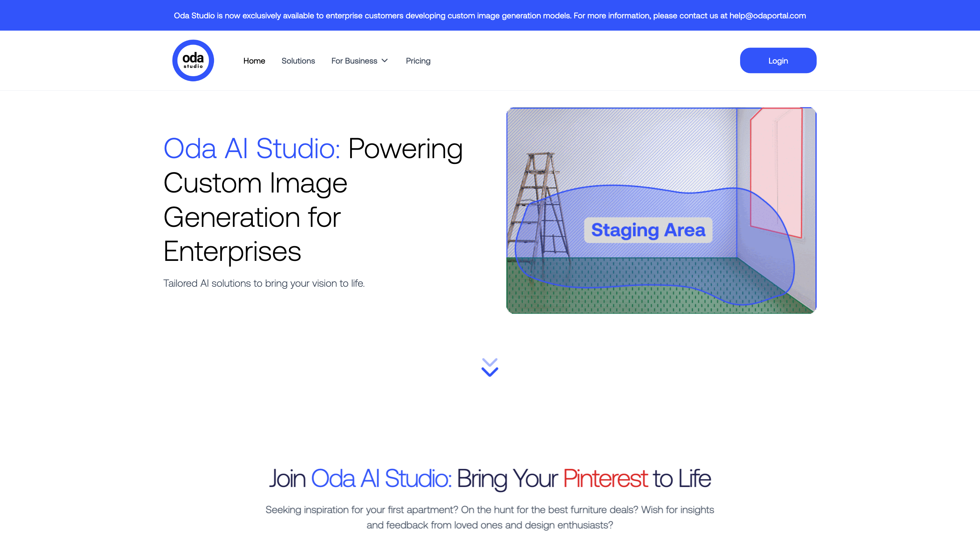Click the ladder in the staging illustration
This screenshot has height=551, width=980.
click(536, 198)
